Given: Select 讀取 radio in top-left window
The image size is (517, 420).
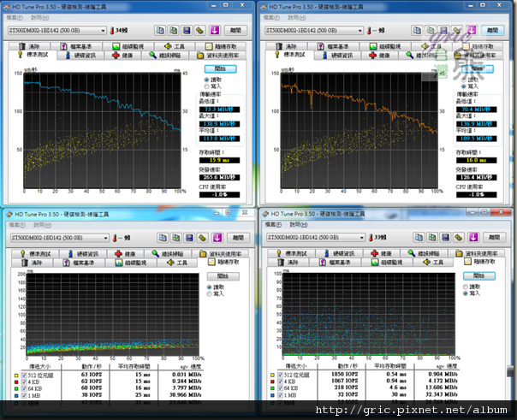Looking at the screenshot, I should click(x=207, y=80).
